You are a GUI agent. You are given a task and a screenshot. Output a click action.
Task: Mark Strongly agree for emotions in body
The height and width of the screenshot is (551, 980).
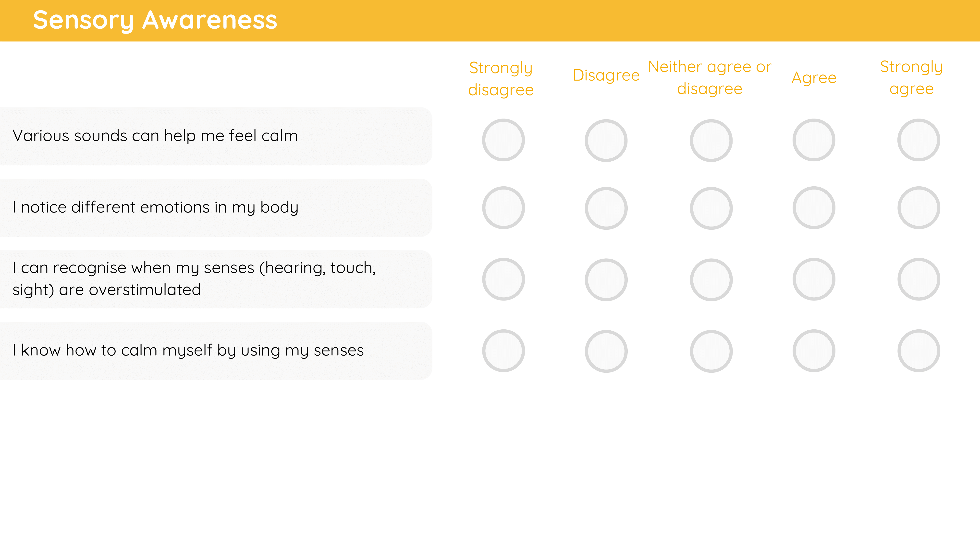click(919, 208)
